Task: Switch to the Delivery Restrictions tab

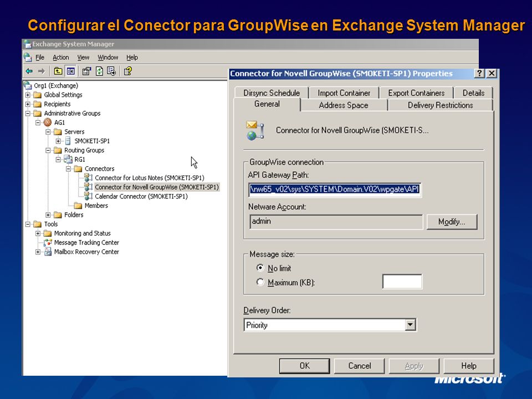Action: 440,105
